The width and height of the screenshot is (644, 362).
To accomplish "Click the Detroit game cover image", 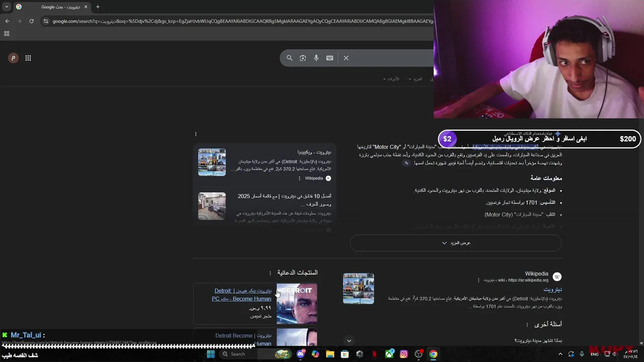I will pyautogui.click(x=297, y=304).
